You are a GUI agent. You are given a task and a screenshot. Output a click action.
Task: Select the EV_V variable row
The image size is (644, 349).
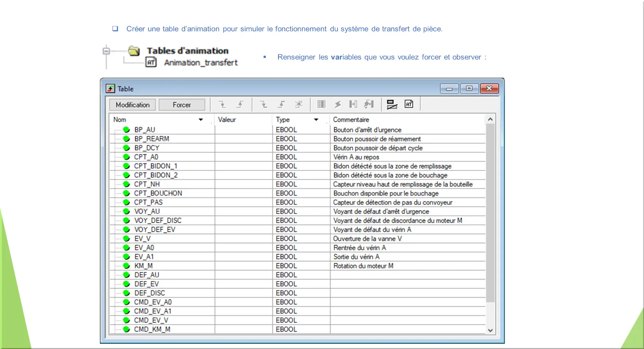(x=297, y=239)
